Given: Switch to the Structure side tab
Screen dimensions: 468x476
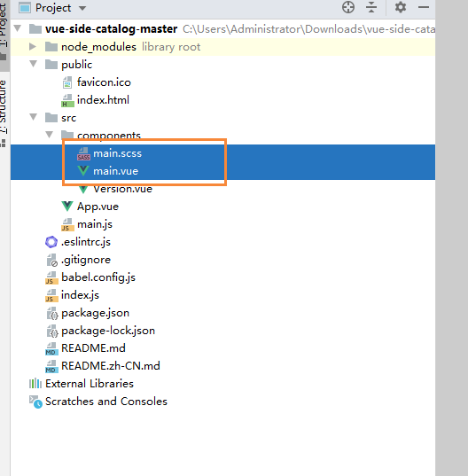Looking at the screenshot, I should coord(3,106).
